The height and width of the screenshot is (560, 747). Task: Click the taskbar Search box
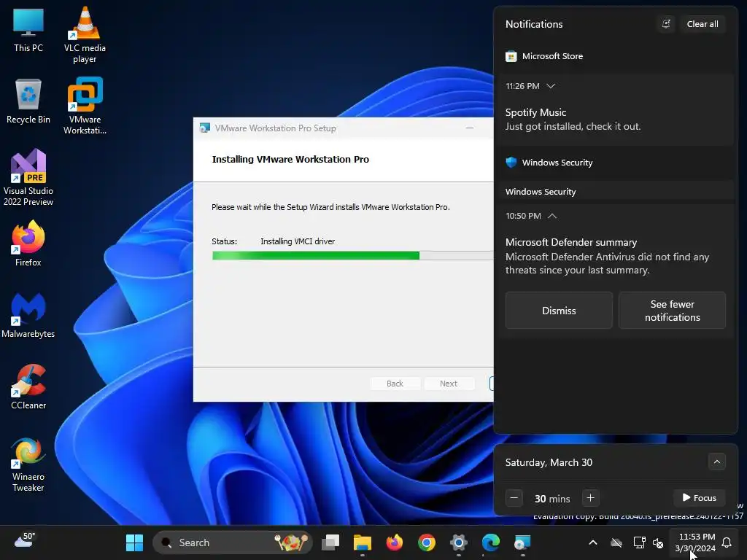click(x=233, y=542)
